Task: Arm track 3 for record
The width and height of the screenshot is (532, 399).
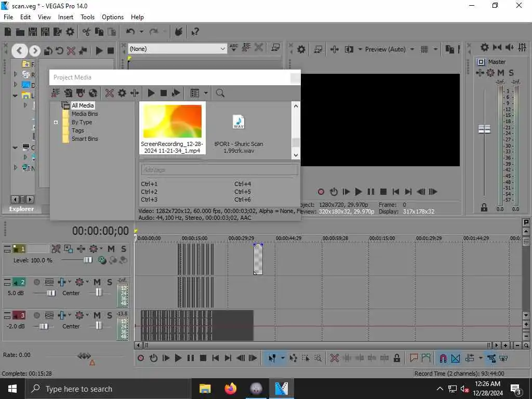Action: (37, 315)
